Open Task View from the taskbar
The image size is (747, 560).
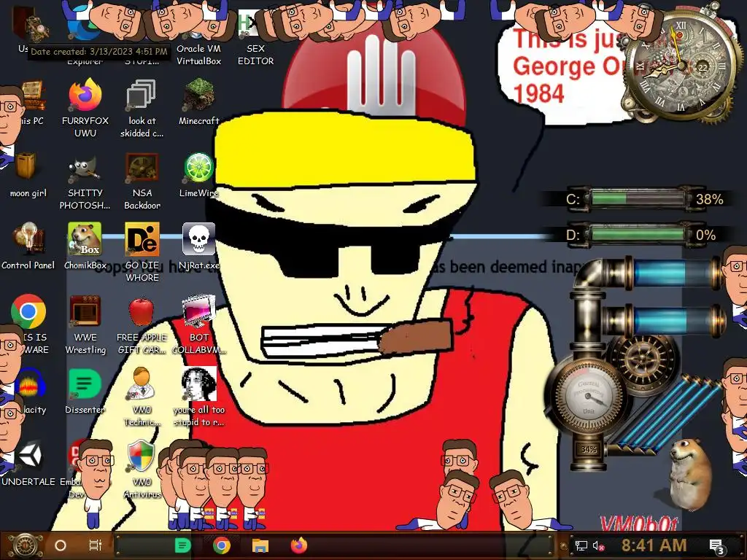click(x=96, y=545)
